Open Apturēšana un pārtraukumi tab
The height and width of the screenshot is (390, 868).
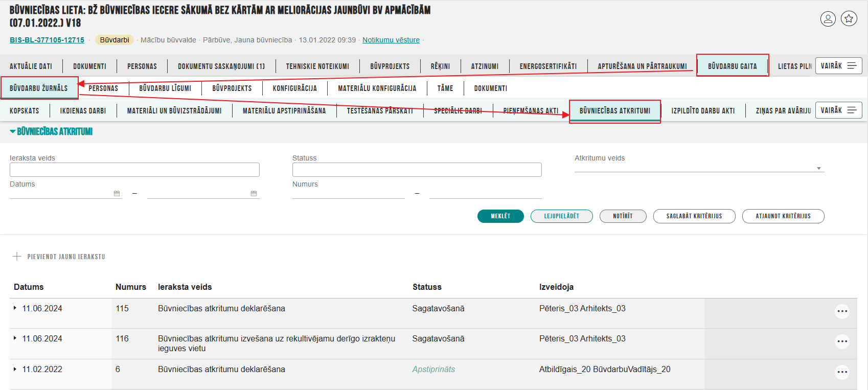pyautogui.click(x=643, y=66)
